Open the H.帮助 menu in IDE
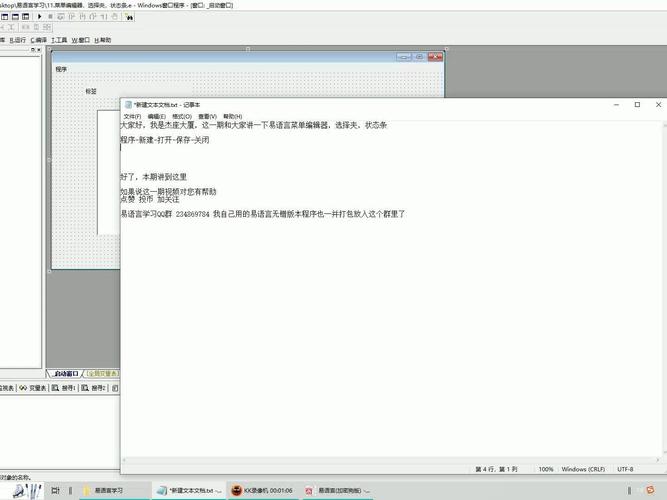The width and height of the screenshot is (667, 500). click(x=103, y=40)
